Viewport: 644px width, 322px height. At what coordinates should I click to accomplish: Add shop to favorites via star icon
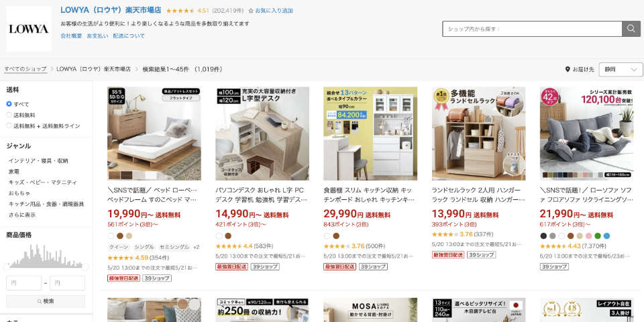[251, 11]
